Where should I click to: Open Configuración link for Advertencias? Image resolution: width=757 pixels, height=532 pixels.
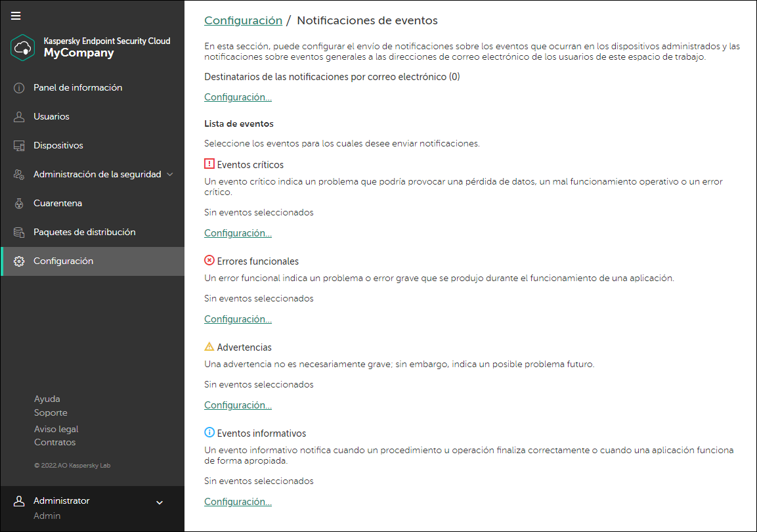238,405
